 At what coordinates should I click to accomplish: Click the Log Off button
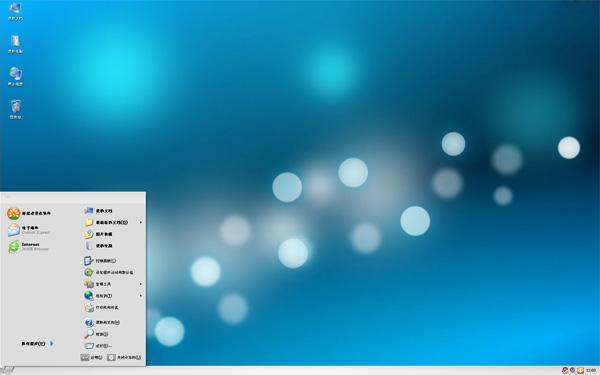91,357
